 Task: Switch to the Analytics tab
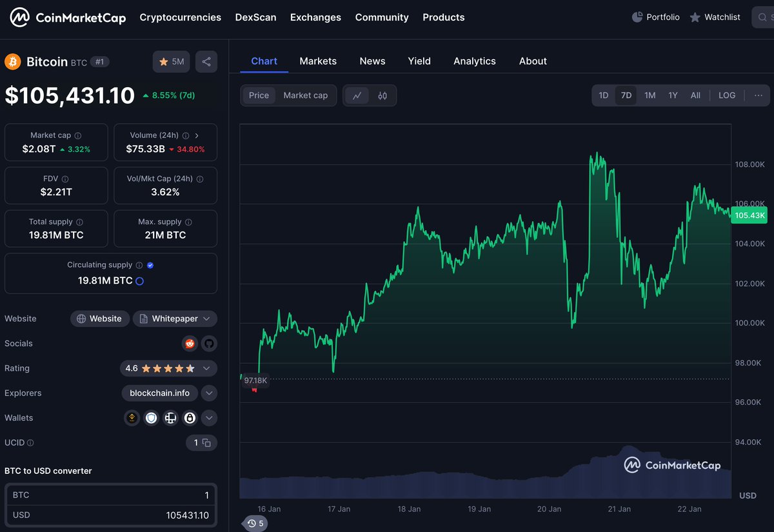[x=475, y=61]
